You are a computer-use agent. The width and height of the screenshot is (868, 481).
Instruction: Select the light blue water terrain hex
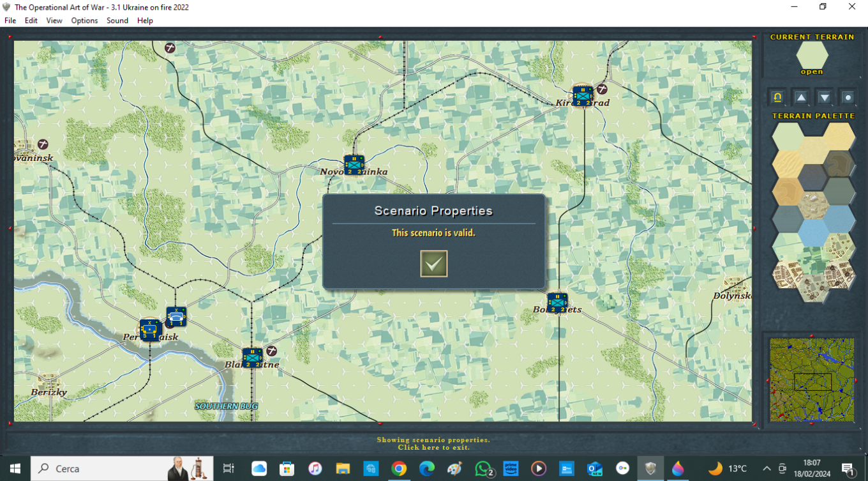[x=813, y=233]
